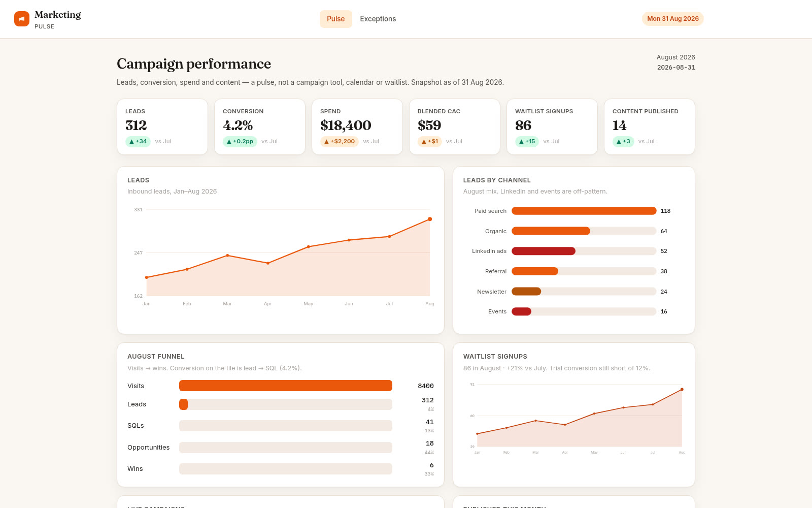Click the +$2,200 spend delta badge
The height and width of the screenshot is (508, 812).
point(340,142)
